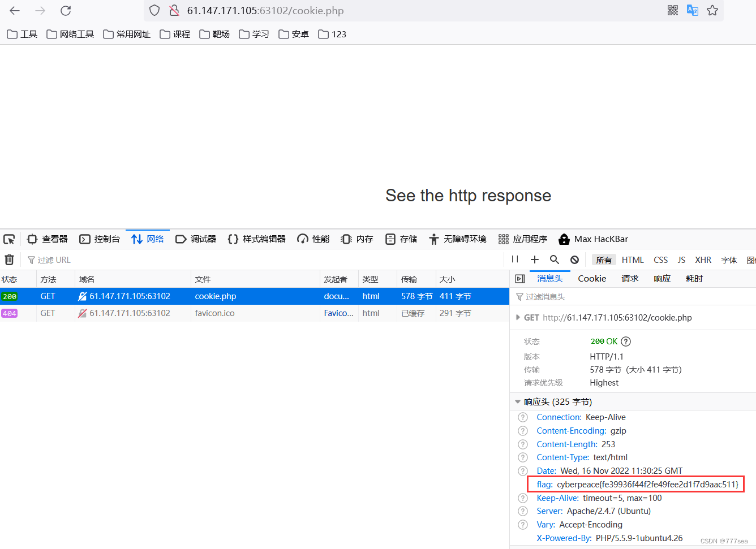Screen dimensions: 756x549
Task: Switch to the Cookie details tab
Action: pyautogui.click(x=592, y=279)
